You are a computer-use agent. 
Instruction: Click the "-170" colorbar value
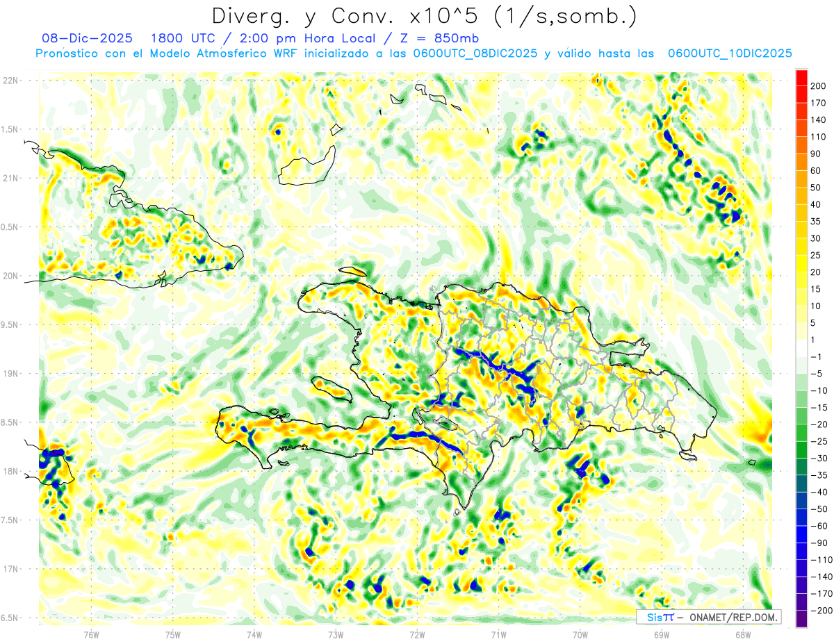pos(822,594)
